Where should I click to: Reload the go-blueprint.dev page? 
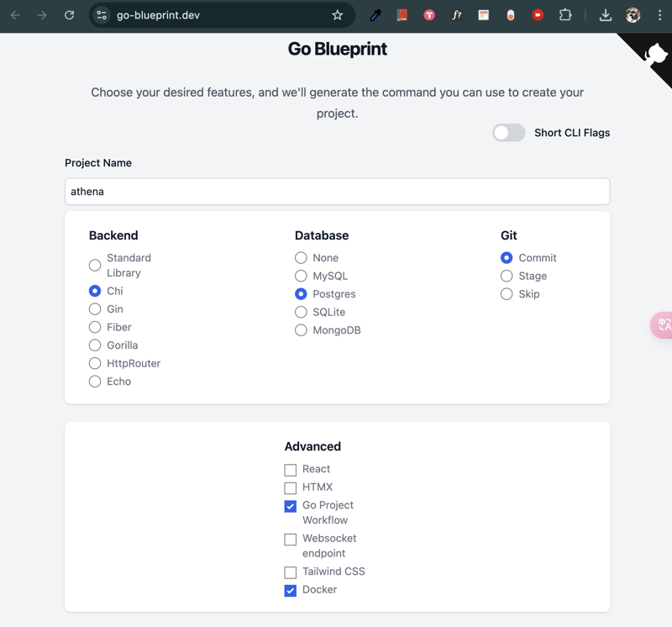(x=69, y=15)
